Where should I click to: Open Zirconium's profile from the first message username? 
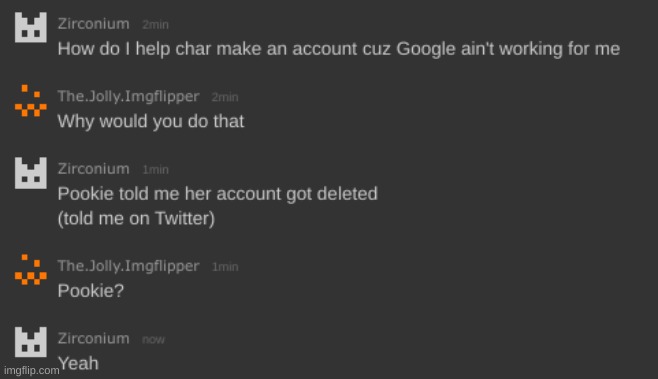click(x=94, y=24)
